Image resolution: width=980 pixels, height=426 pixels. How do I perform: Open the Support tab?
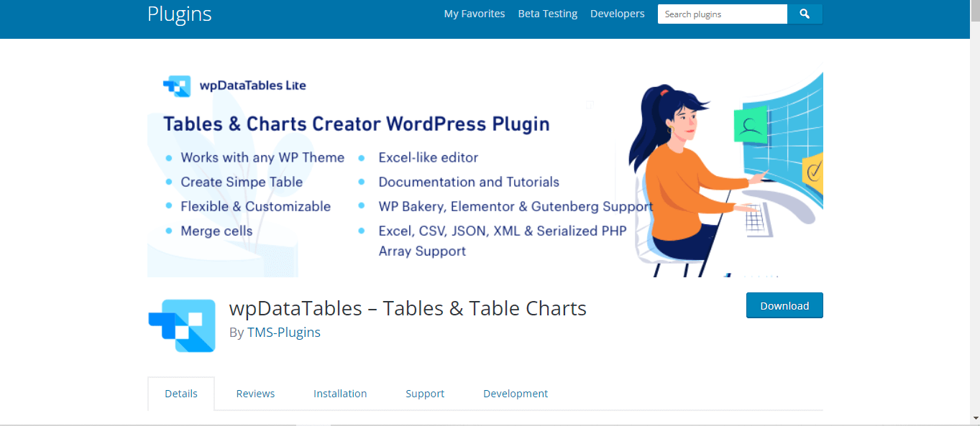[425, 394]
